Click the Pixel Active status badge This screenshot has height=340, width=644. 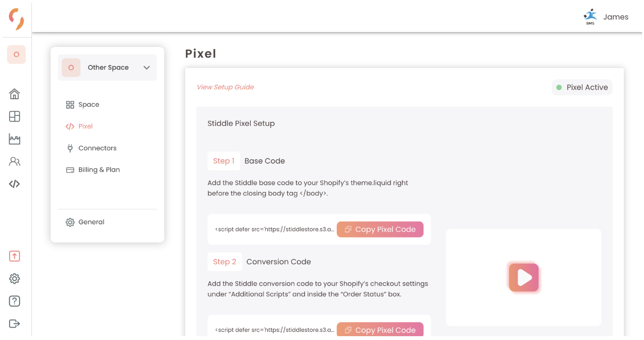pyautogui.click(x=582, y=87)
